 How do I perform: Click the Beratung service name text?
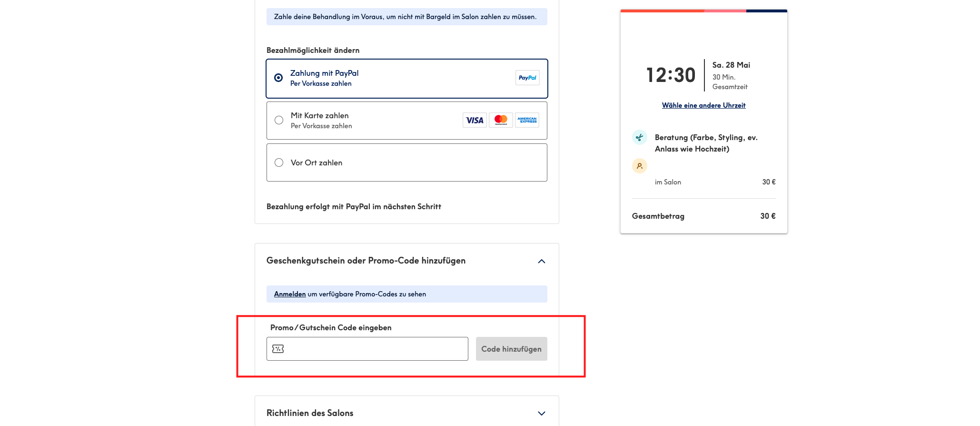706,143
